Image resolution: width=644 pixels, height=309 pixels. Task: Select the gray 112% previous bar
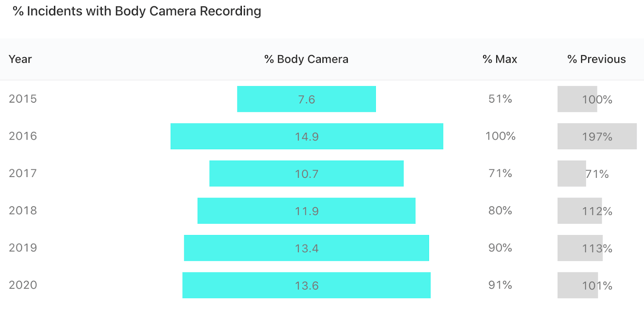[x=580, y=211]
